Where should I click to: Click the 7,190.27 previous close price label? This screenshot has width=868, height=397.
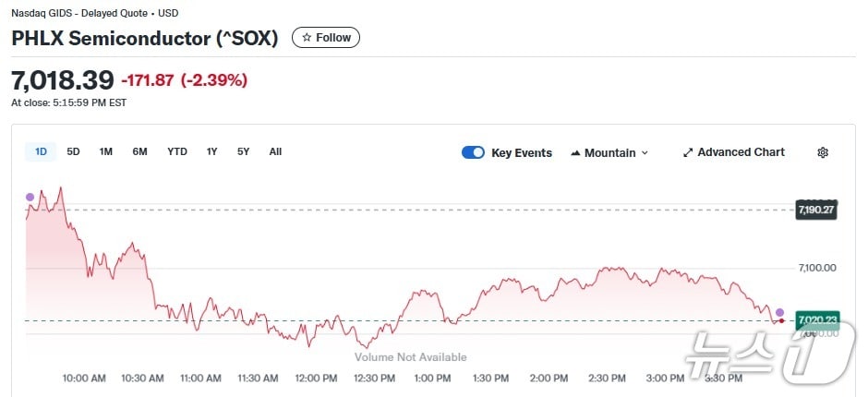click(816, 210)
